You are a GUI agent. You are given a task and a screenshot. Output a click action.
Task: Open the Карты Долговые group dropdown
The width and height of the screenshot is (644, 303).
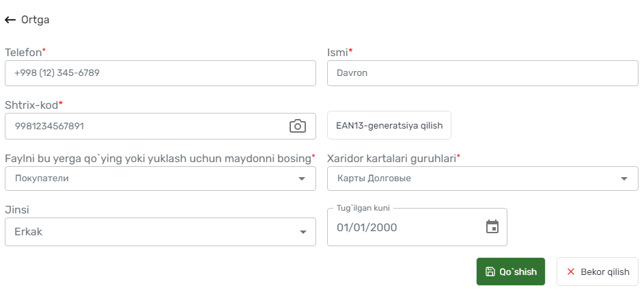pyautogui.click(x=483, y=179)
